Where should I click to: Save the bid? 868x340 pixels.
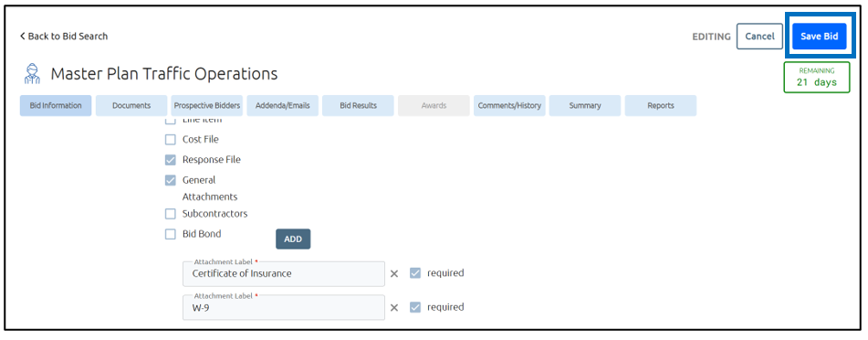click(820, 36)
